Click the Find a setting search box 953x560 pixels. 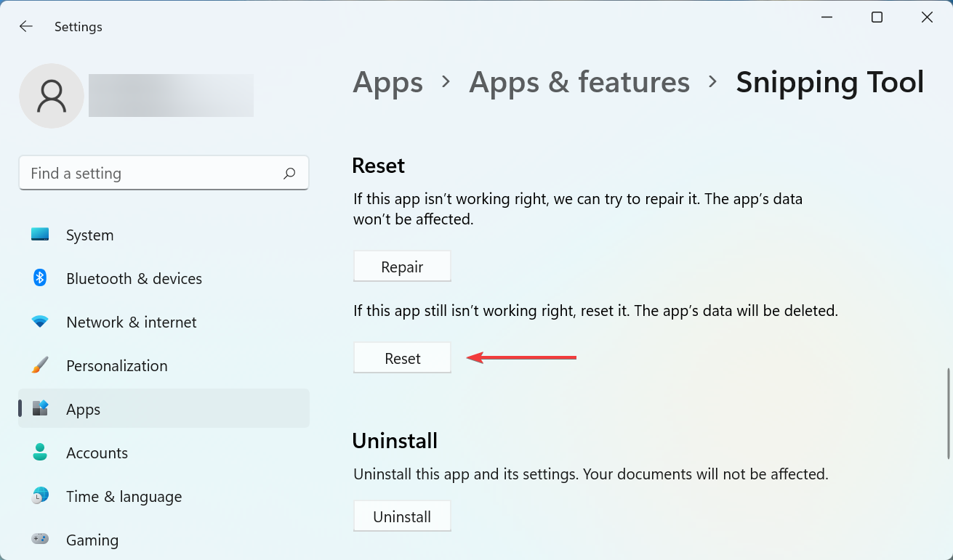145,173
